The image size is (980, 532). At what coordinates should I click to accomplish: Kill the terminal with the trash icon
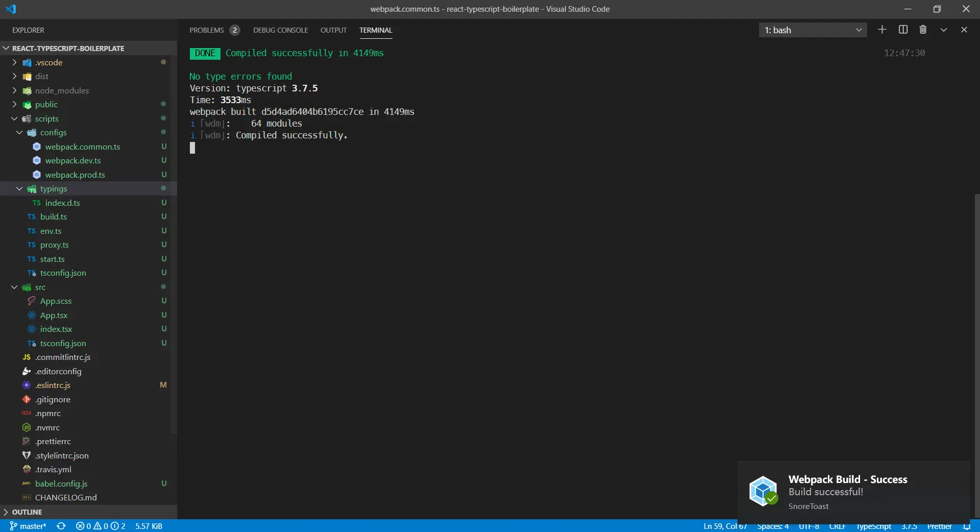coord(923,30)
